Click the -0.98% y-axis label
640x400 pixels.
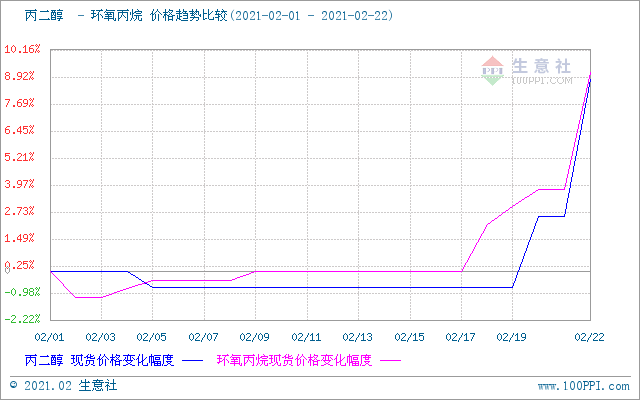[22, 292]
